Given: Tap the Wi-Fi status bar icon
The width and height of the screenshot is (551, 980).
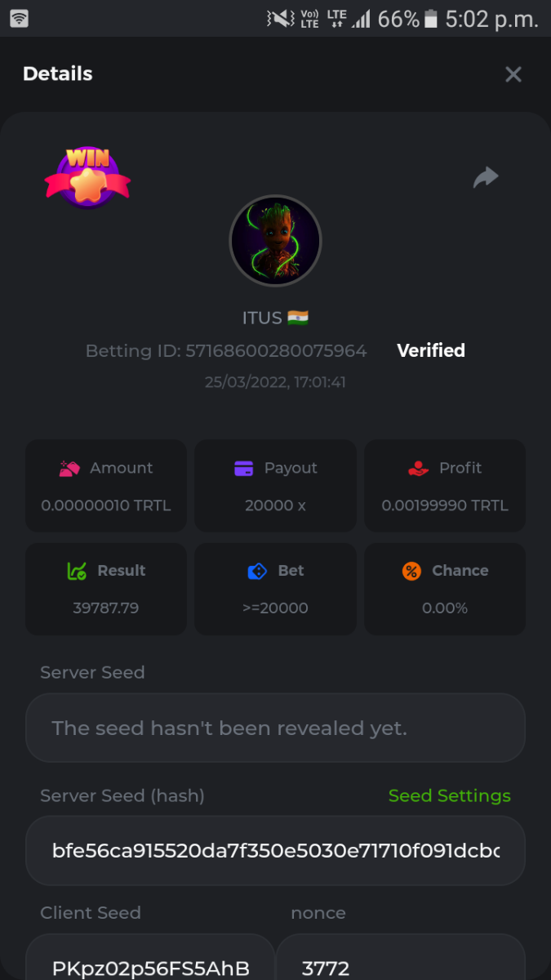Looking at the screenshot, I should pos(19,18).
